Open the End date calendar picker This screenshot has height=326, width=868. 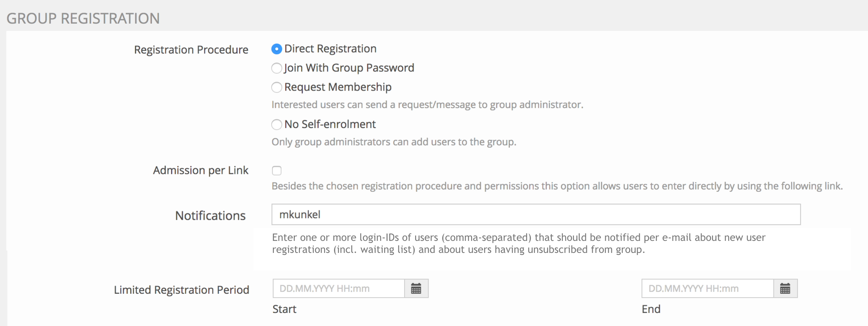[785, 289]
